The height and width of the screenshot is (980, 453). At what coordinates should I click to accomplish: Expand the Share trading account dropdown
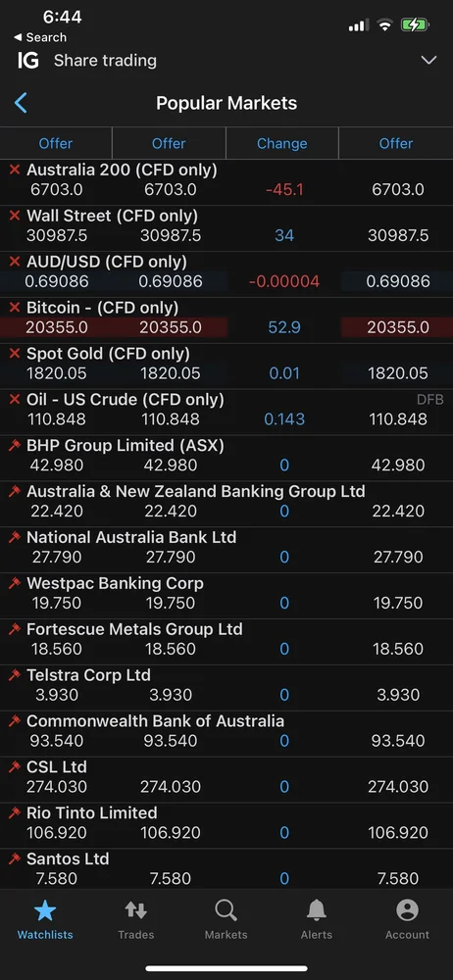(x=428, y=61)
